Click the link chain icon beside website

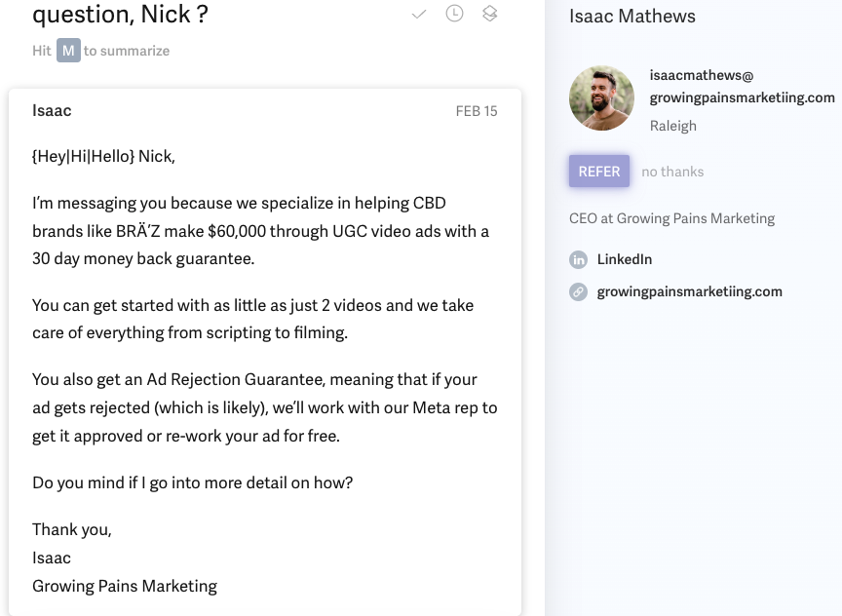[x=578, y=292]
